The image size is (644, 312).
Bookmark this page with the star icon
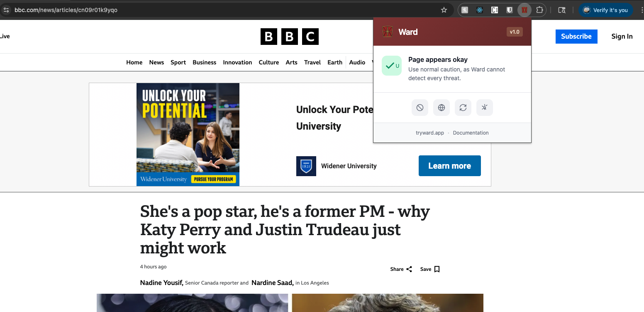pos(444,10)
